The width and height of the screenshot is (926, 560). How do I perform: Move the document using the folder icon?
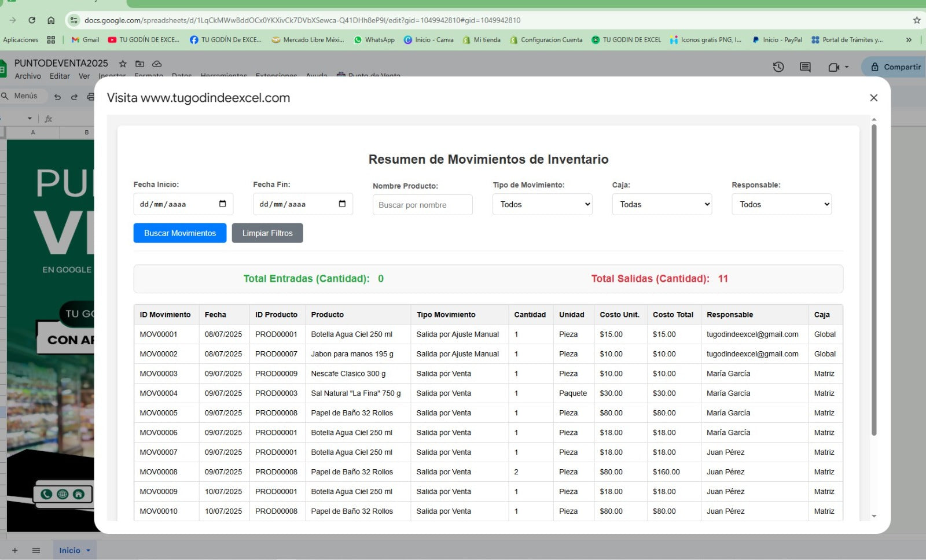click(x=139, y=64)
